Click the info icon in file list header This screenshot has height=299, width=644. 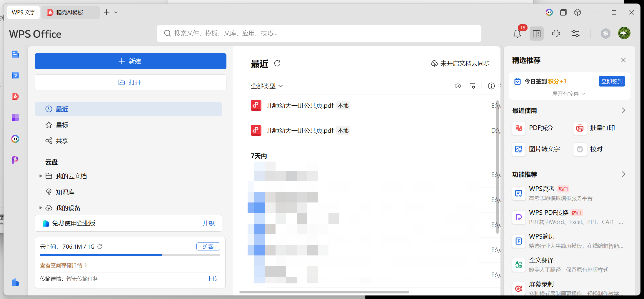(491, 86)
